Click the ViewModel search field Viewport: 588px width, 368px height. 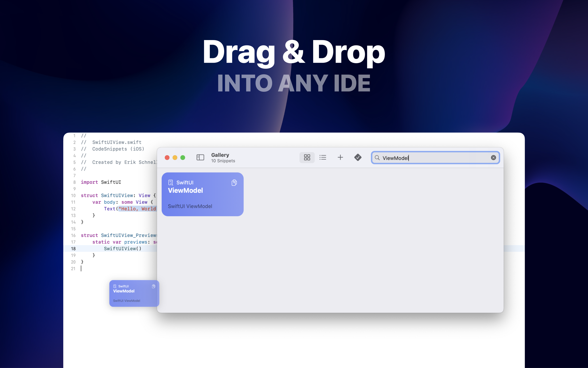[435, 158]
